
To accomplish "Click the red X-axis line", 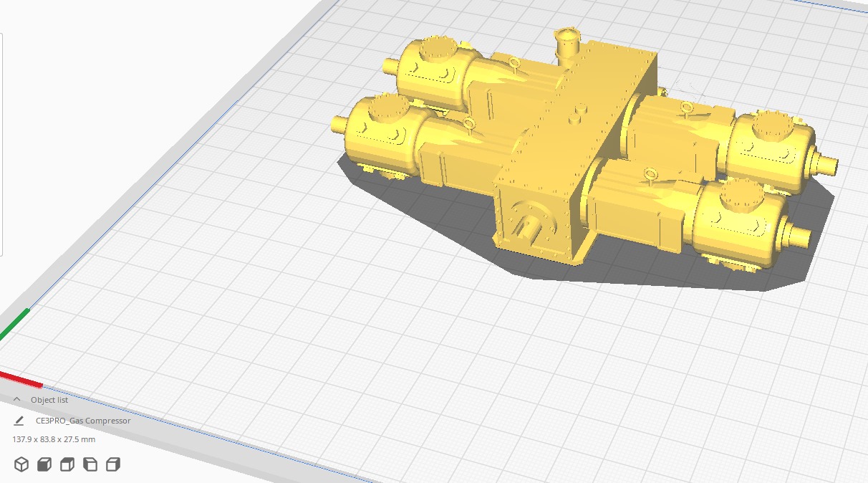I will (20, 379).
